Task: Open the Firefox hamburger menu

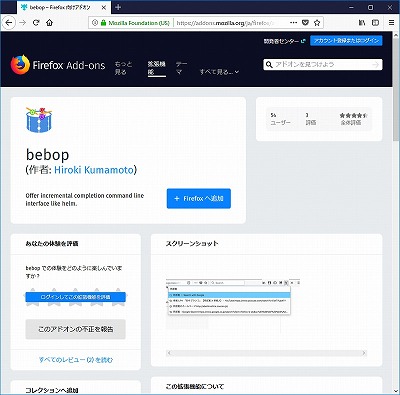Action: coord(392,23)
